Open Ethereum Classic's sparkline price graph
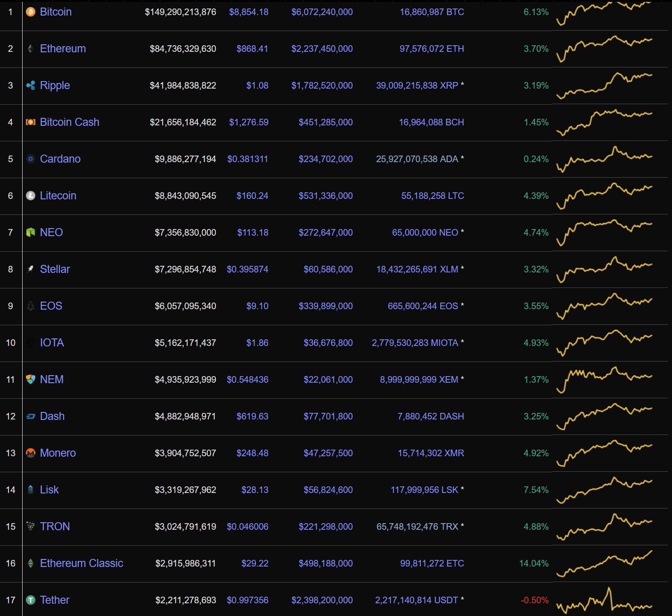This screenshot has height=616, width=672. [605, 563]
